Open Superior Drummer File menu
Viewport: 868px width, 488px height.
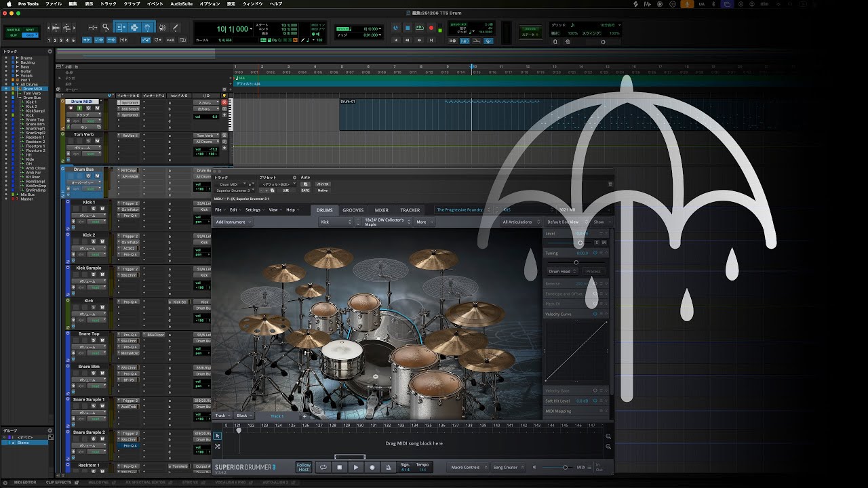click(x=219, y=209)
